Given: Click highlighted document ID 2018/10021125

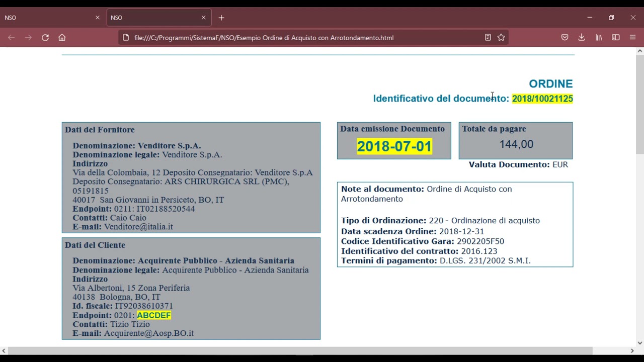Looking at the screenshot, I should pyautogui.click(x=542, y=99).
